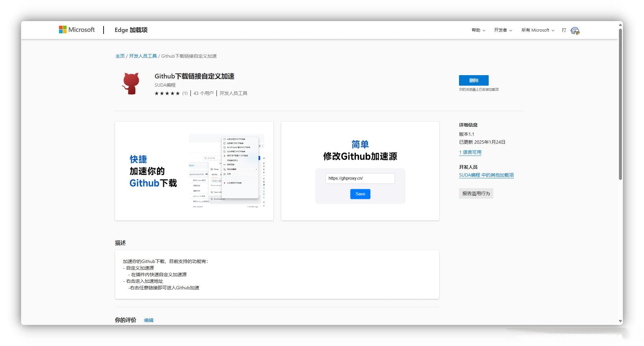Click the 版本1.1 text
Screen dimensions: 644x346
pos(466,134)
